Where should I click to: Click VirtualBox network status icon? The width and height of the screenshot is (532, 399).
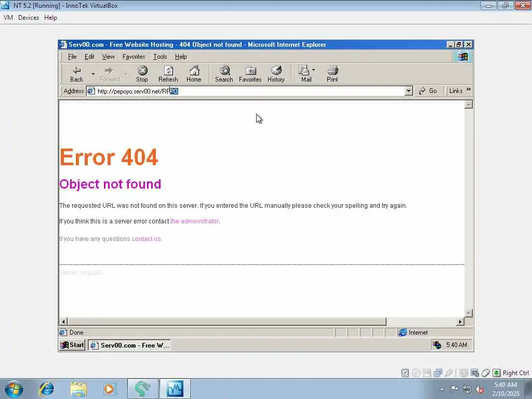point(438,373)
